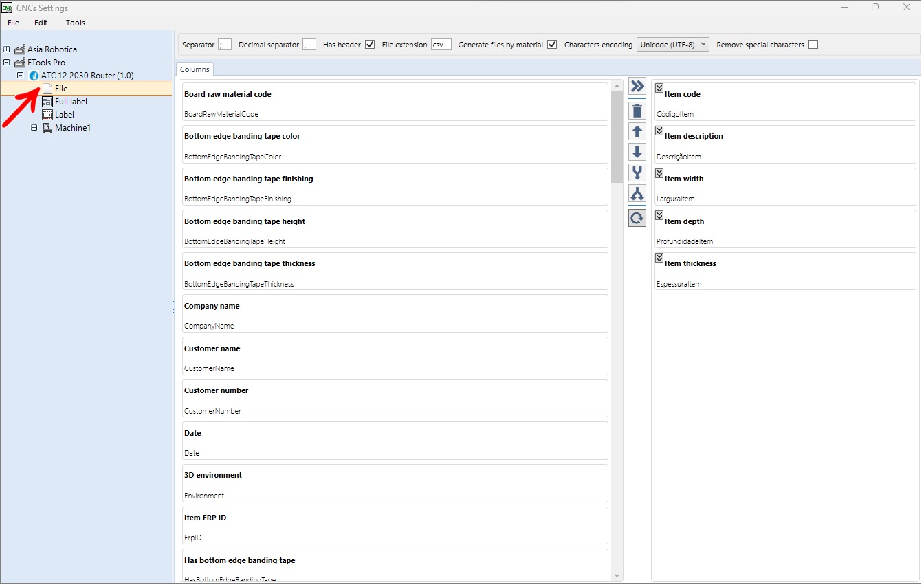Screen dimensions: 924x587
Task: Click the add-all double-arrow icon
Action: [637, 87]
